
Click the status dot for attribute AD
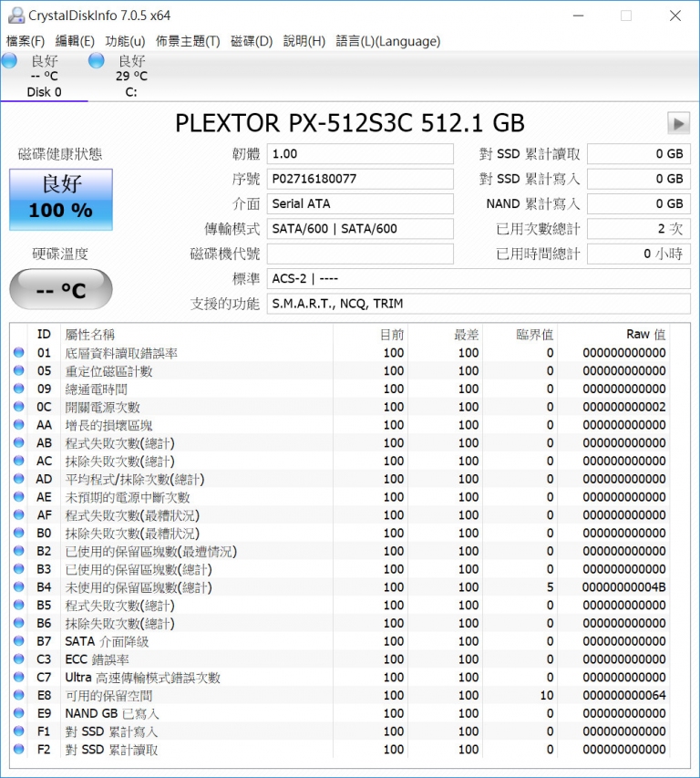(19, 478)
